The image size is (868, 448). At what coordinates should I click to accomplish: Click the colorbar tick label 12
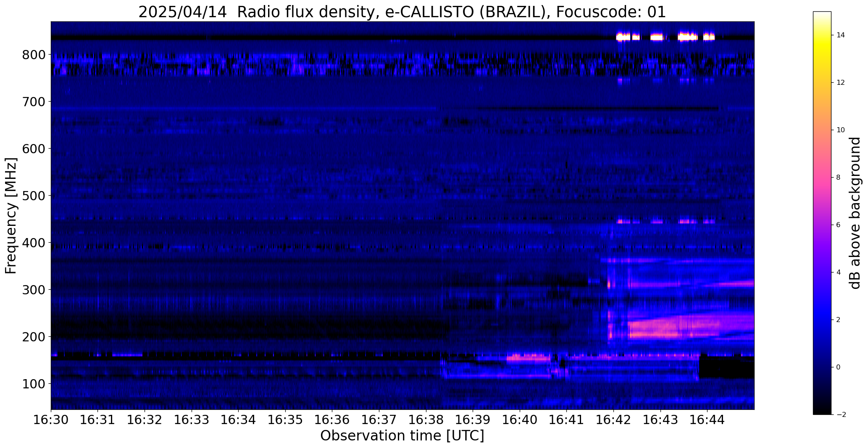coord(841,83)
